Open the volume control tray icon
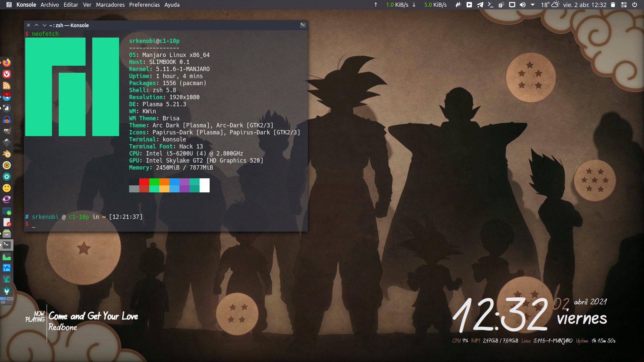 pos(523,5)
